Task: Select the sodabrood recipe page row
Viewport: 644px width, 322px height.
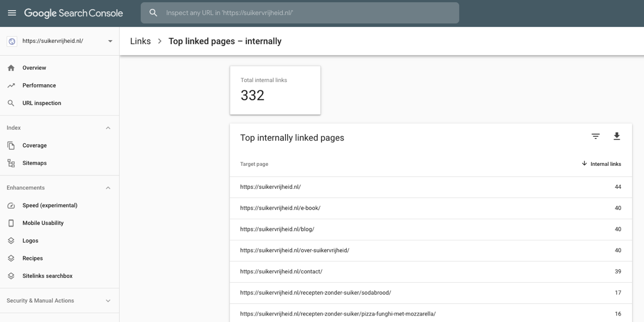Action: click(x=316, y=293)
